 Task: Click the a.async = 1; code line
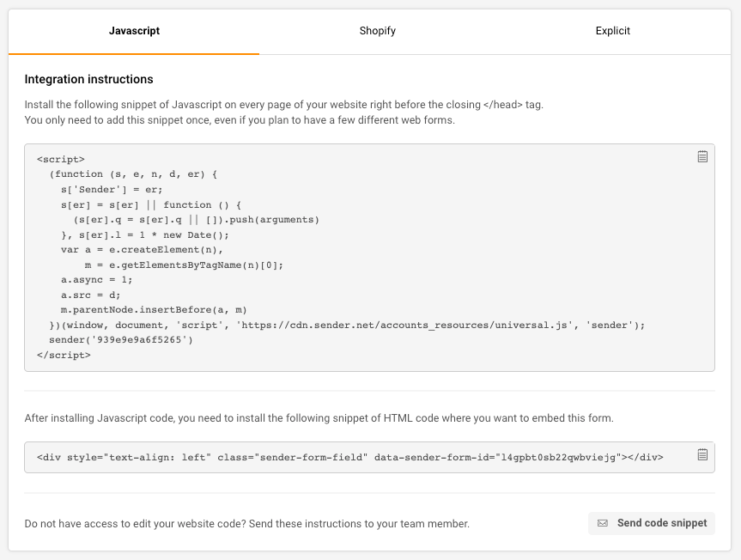click(96, 280)
